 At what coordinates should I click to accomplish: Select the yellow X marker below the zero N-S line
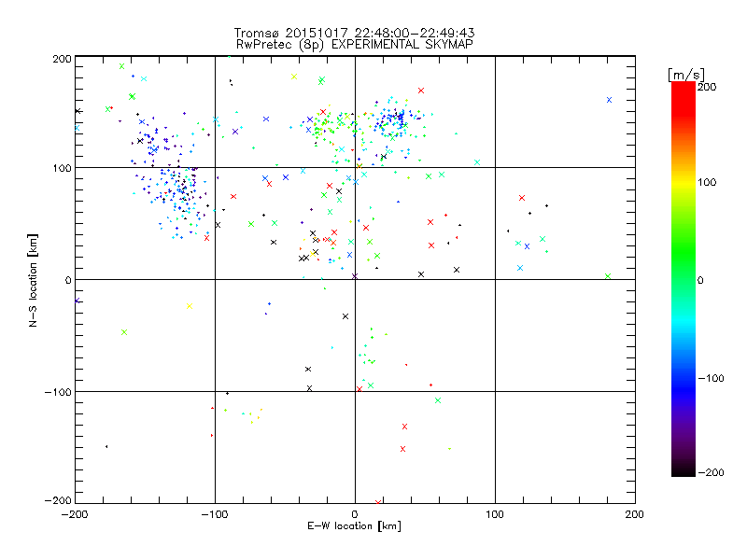(x=190, y=306)
